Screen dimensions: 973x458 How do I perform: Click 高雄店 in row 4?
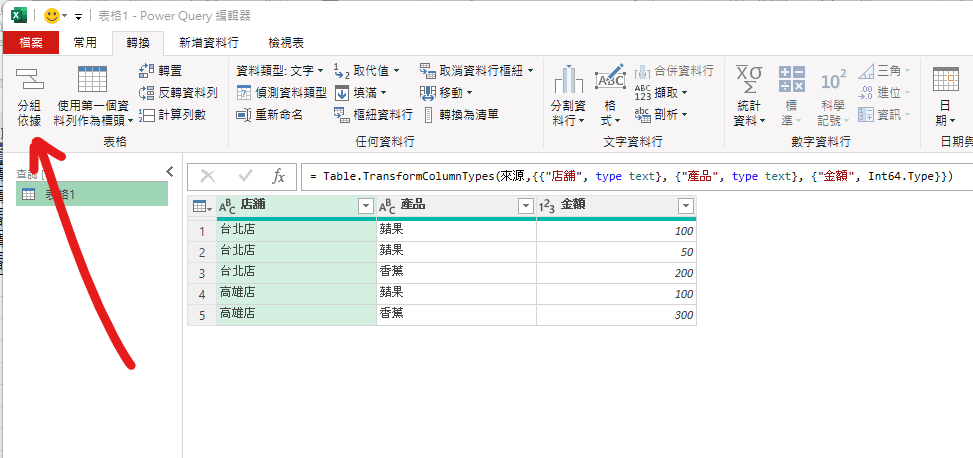pos(297,294)
